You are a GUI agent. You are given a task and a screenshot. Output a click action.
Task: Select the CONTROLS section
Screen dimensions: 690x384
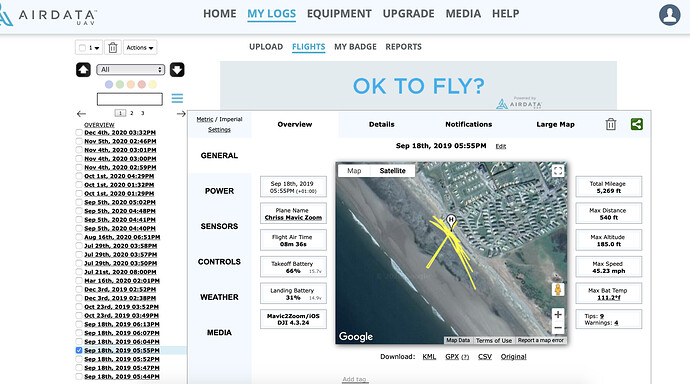pyautogui.click(x=219, y=262)
